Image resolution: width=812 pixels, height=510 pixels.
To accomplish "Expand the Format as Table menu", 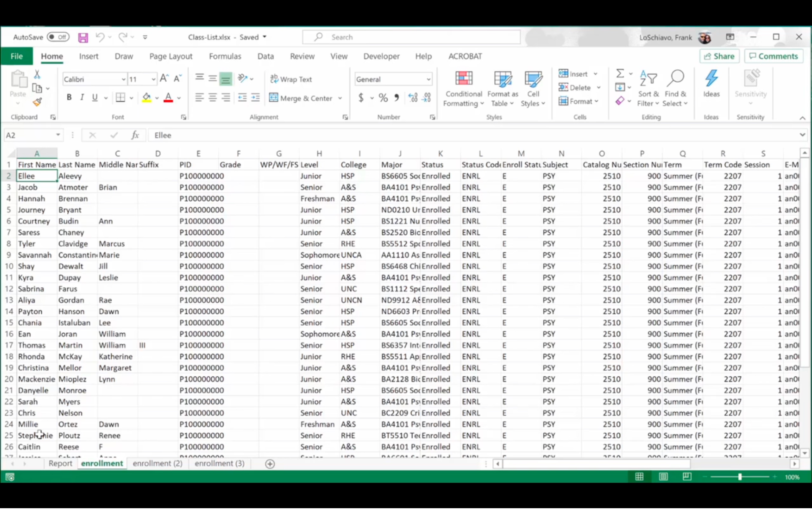I will [x=502, y=89].
